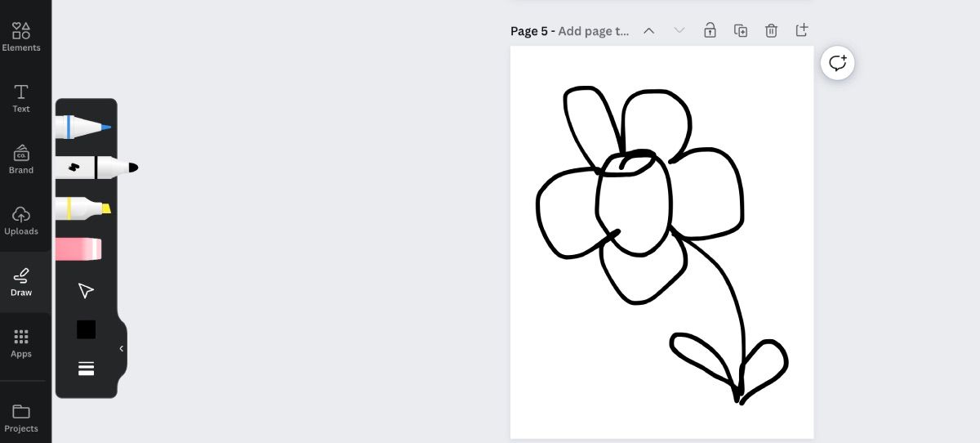This screenshot has width=980, height=443.
Task: Open stroke weight settings in draw toolbar
Action: click(x=86, y=368)
